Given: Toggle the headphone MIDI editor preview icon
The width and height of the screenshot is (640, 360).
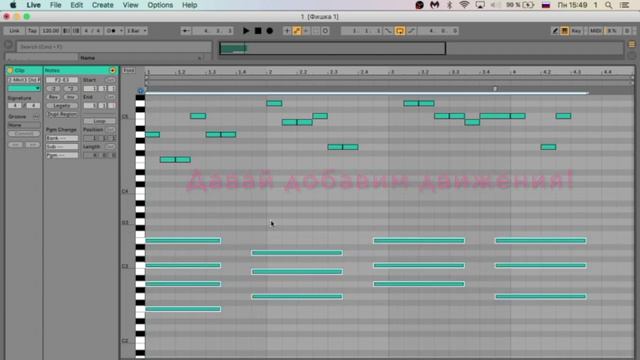Looking at the screenshot, I should (140, 91).
